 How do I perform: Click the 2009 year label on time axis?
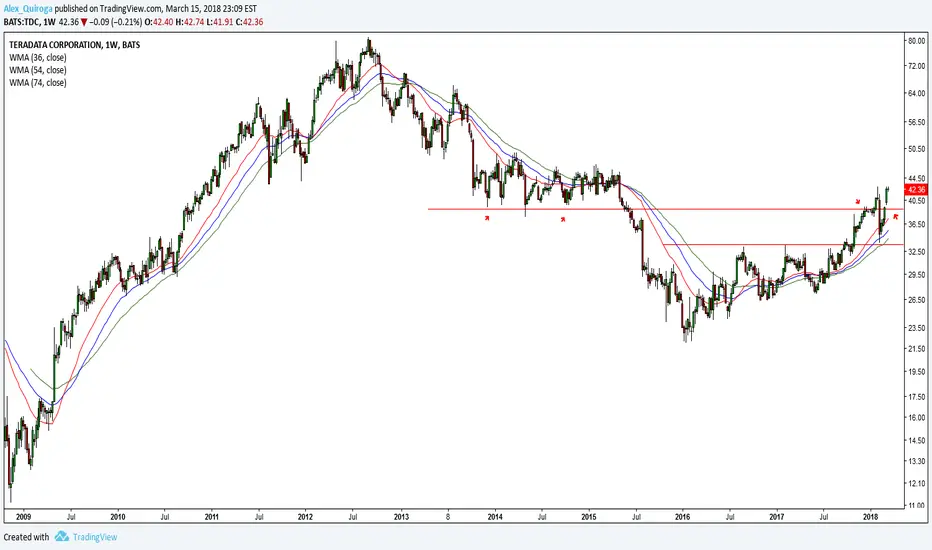pos(24,517)
